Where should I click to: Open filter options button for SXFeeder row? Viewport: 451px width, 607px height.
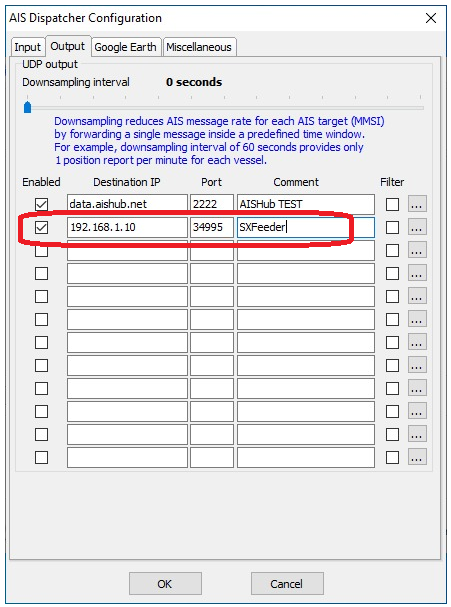pyautogui.click(x=417, y=227)
